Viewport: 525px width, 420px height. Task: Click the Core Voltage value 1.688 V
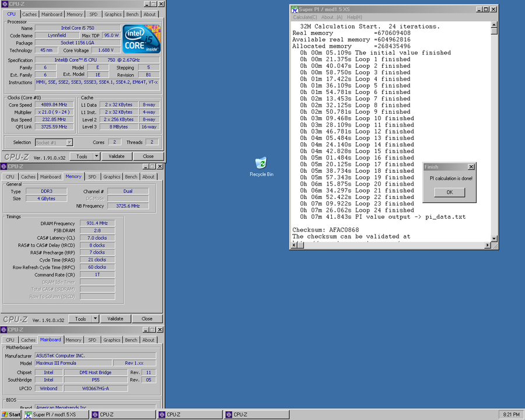click(106, 50)
